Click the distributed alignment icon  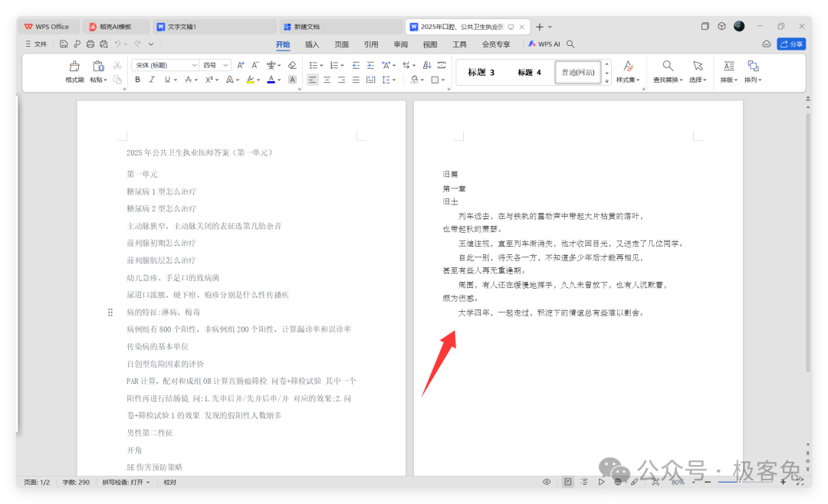(x=371, y=80)
